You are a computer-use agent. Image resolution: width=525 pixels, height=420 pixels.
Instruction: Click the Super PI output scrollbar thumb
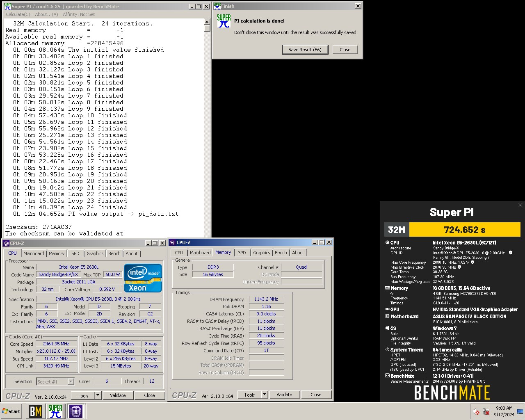click(x=207, y=28)
